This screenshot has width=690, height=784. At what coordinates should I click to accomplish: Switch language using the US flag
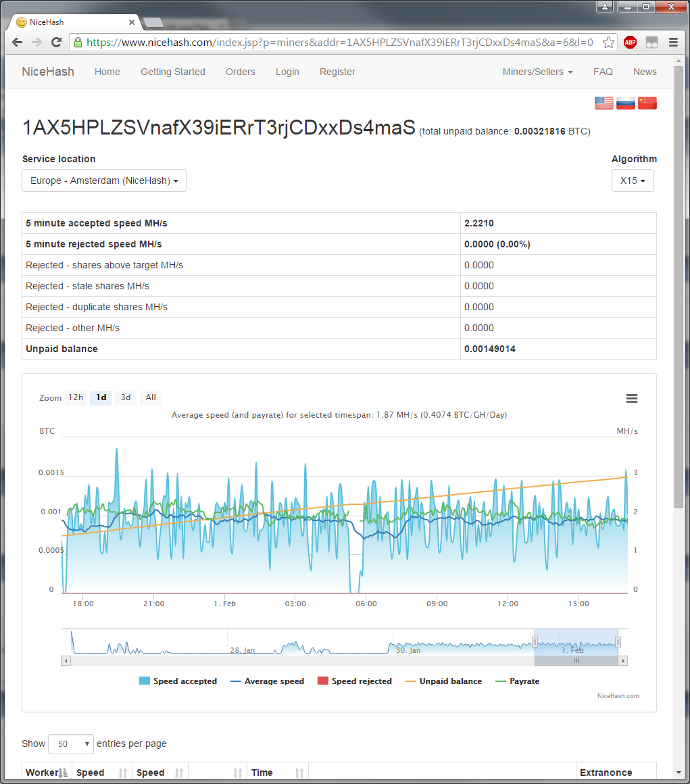[603, 103]
